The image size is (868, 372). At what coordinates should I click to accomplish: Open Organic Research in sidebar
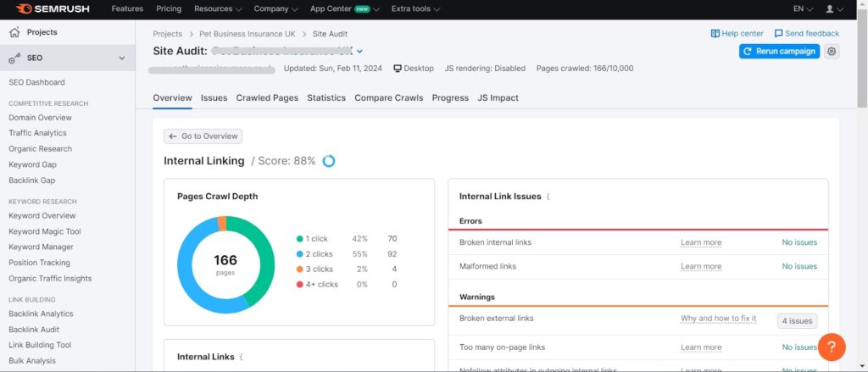[x=41, y=149]
